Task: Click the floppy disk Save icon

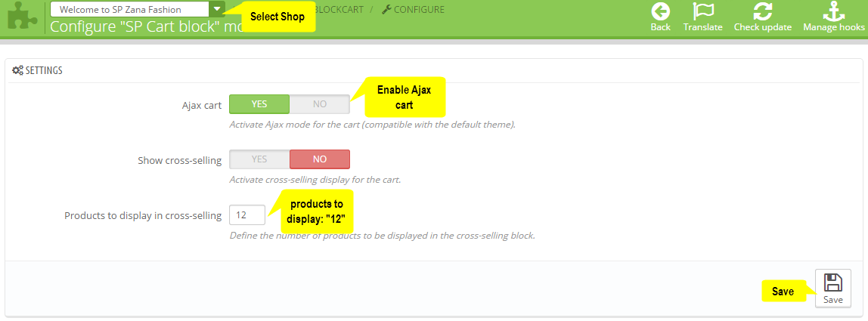Action: (x=833, y=282)
